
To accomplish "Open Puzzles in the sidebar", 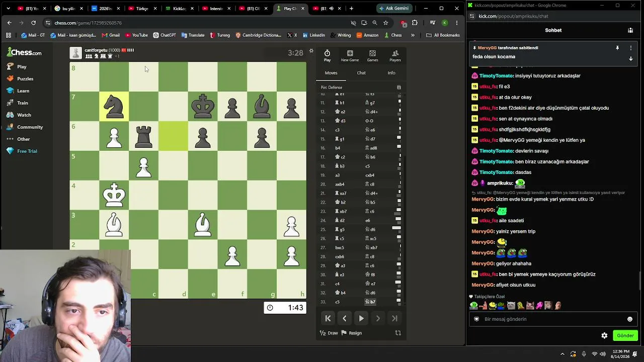I will (25, 79).
